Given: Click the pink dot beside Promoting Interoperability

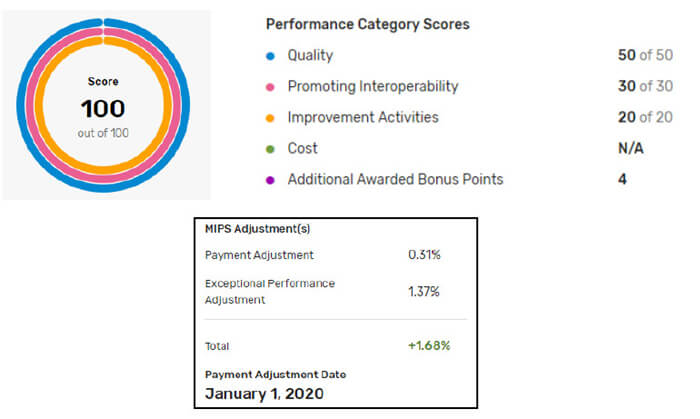Looking at the screenshot, I should pyautogui.click(x=271, y=87).
